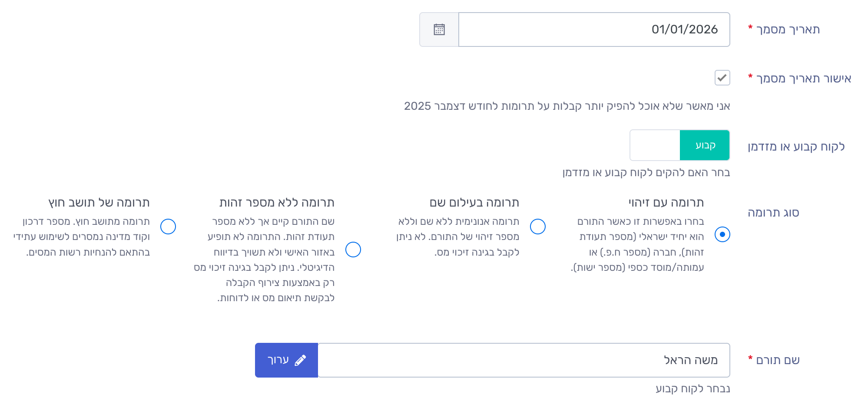Click the תרומה בעילום שם heading
868x401 pixels.
pyautogui.click(x=474, y=203)
